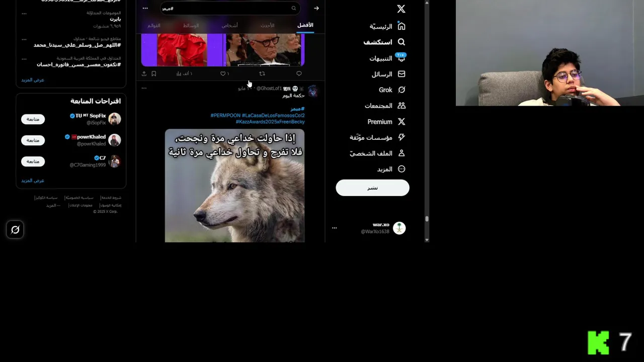
Task: Open C7Gaming1999 avatar in suggestions
Action: [x=115, y=161]
